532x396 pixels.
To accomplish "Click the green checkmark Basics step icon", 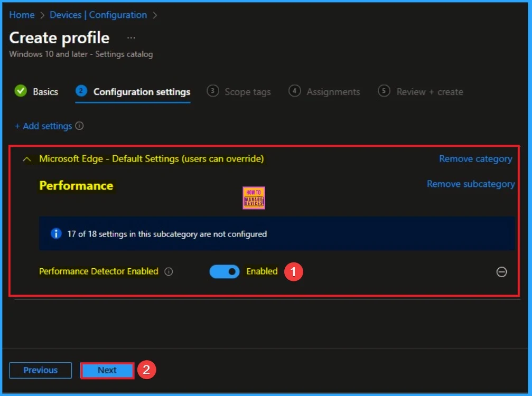I will pyautogui.click(x=21, y=91).
